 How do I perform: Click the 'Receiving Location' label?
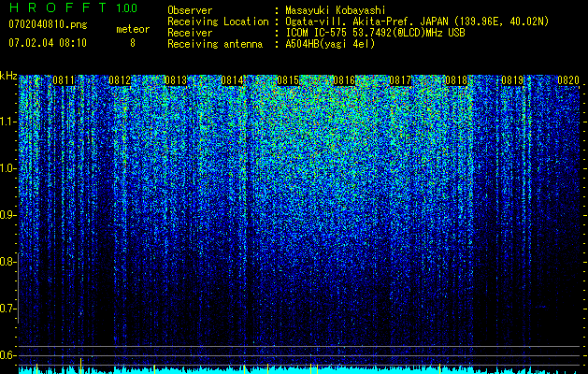point(218,22)
